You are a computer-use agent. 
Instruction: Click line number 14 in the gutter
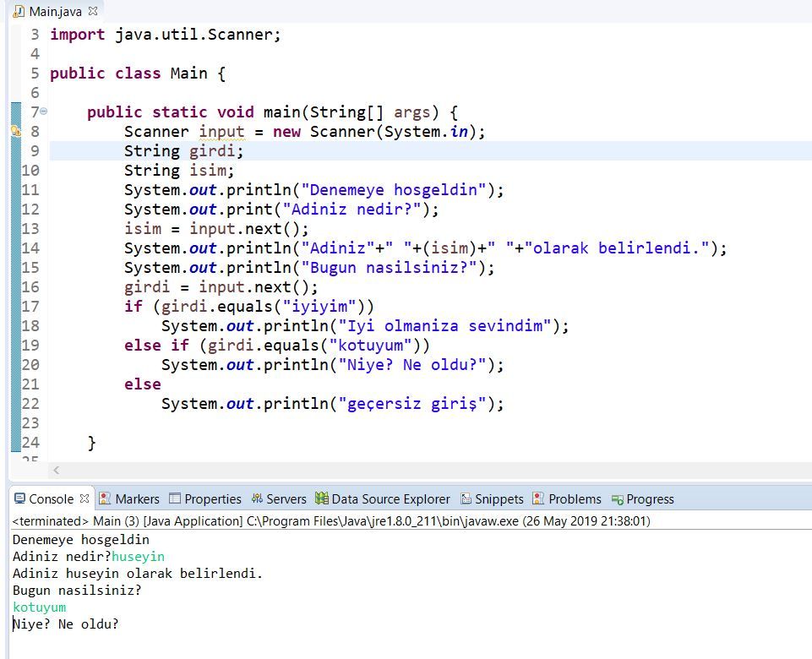tap(30, 248)
